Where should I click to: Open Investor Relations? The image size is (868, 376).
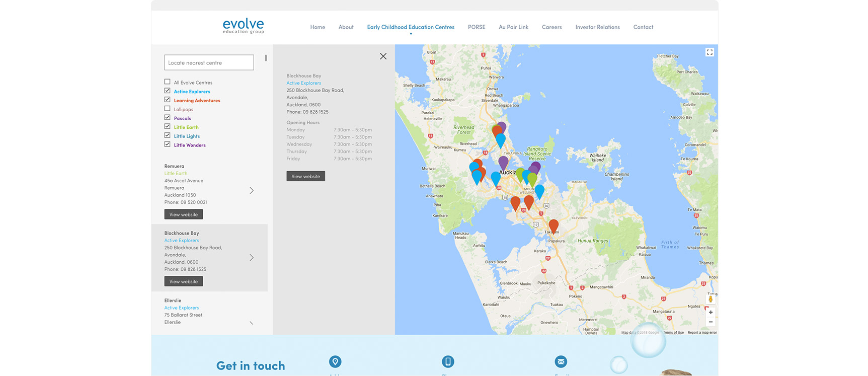click(x=597, y=27)
